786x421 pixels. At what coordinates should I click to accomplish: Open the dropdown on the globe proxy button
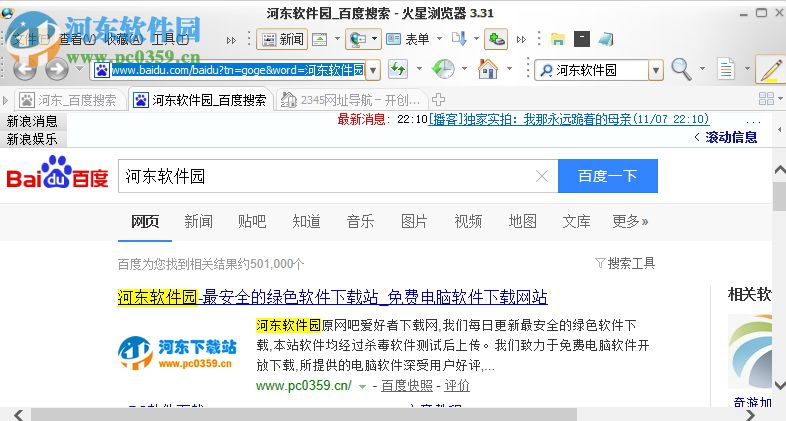[x=374, y=39]
